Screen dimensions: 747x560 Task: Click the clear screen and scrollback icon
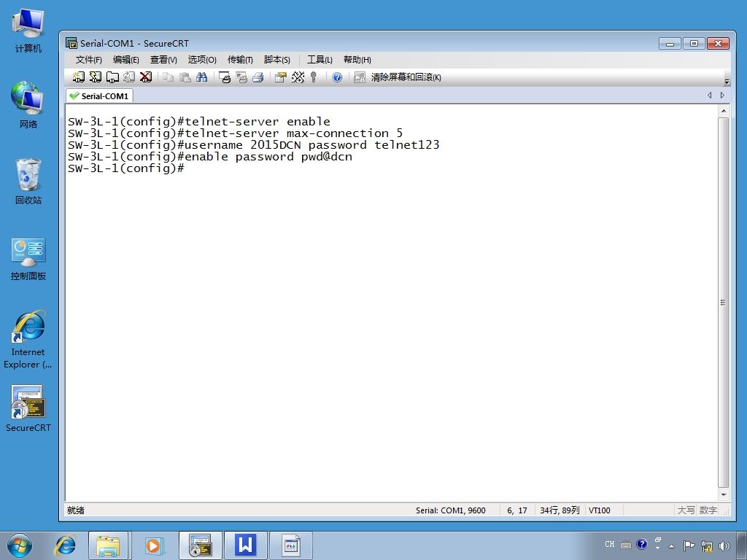359,77
